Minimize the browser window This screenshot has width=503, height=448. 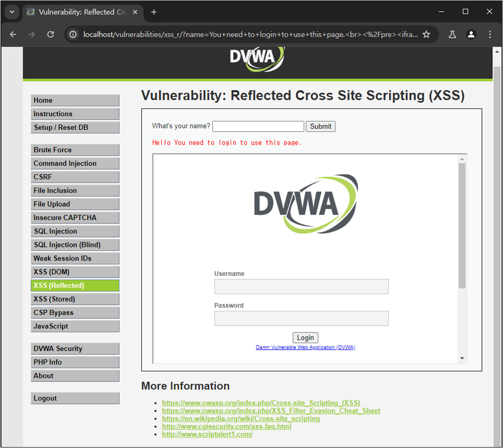(x=441, y=12)
